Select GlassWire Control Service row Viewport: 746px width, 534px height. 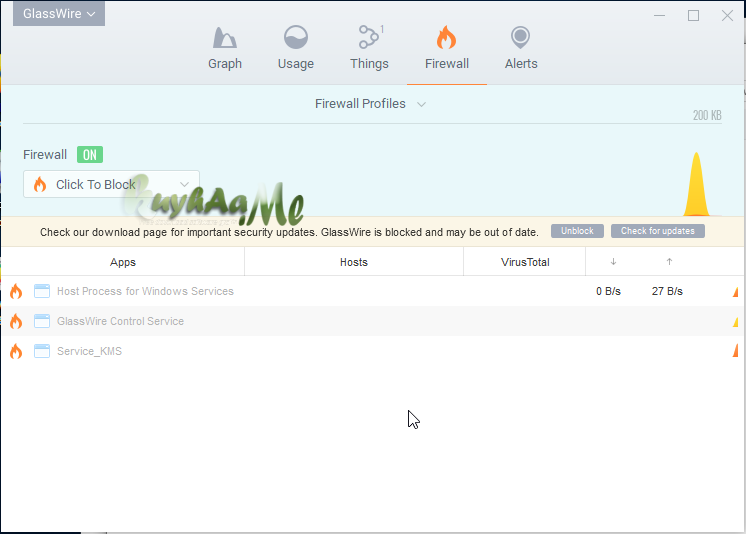pos(373,321)
